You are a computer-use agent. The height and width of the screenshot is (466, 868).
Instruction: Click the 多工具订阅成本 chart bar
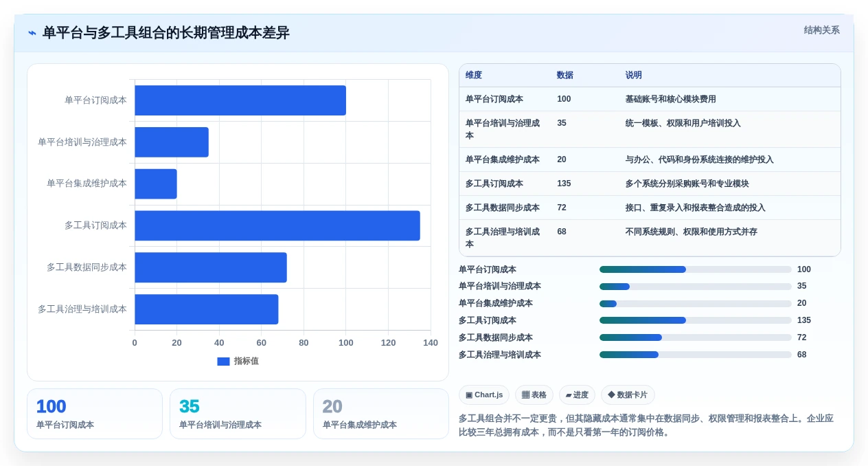click(277, 225)
